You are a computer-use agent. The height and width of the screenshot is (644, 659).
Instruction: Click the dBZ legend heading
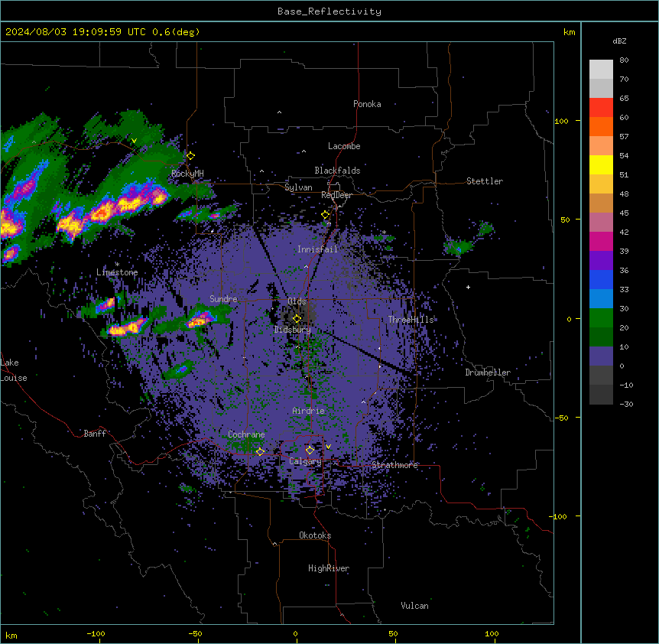[x=619, y=41]
